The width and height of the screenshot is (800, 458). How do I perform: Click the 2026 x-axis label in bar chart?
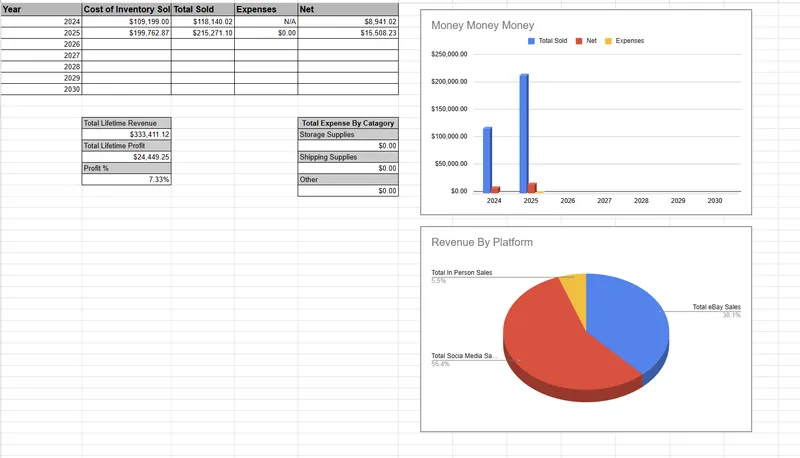pos(568,200)
